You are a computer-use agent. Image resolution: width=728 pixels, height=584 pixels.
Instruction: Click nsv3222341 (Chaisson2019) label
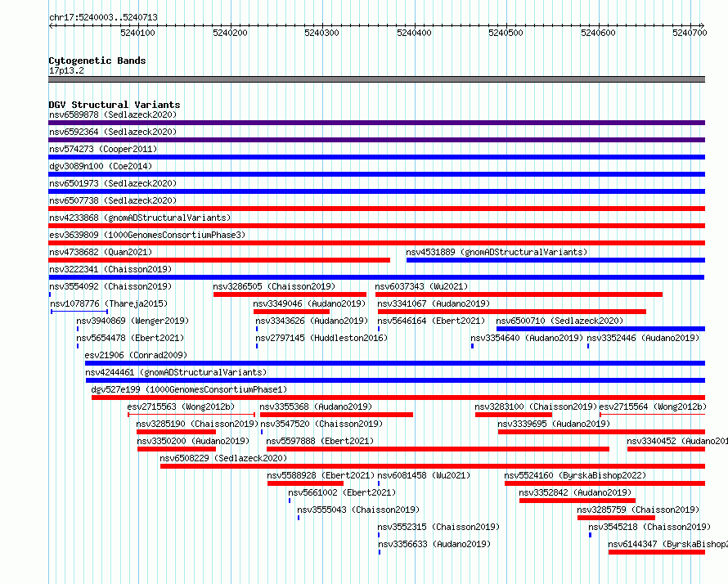tap(110, 269)
